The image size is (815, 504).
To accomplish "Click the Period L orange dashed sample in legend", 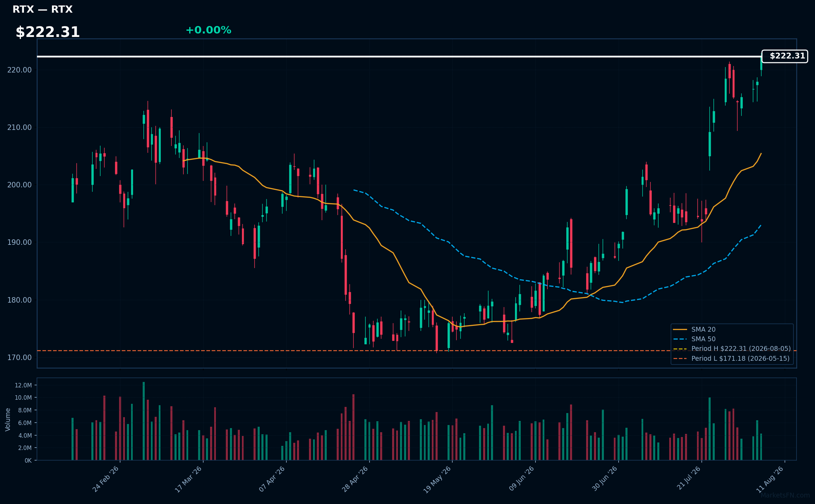I will (680, 358).
